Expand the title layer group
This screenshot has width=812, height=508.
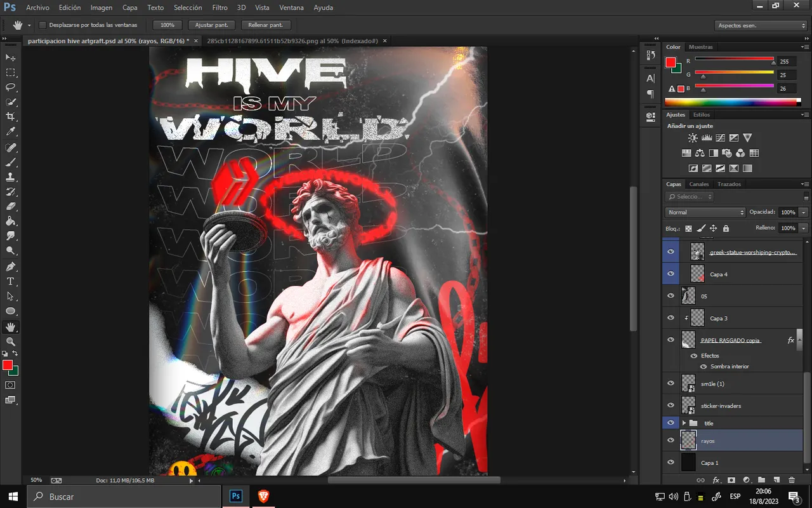(684, 423)
